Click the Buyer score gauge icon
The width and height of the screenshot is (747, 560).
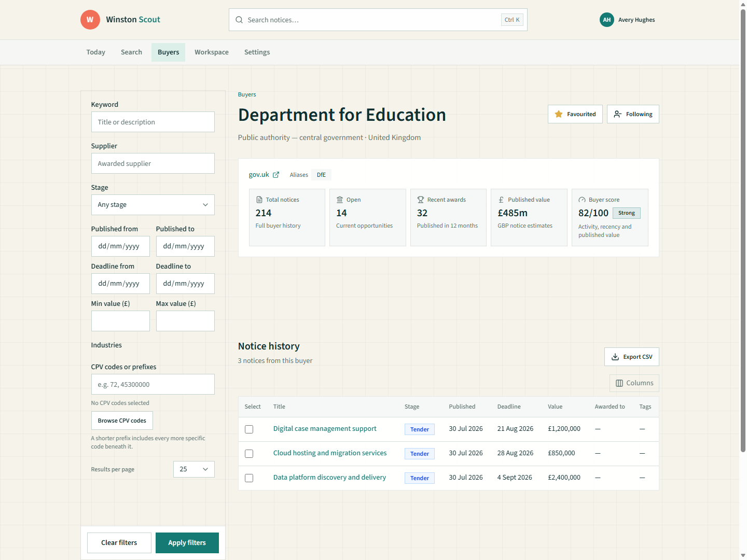(x=582, y=200)
